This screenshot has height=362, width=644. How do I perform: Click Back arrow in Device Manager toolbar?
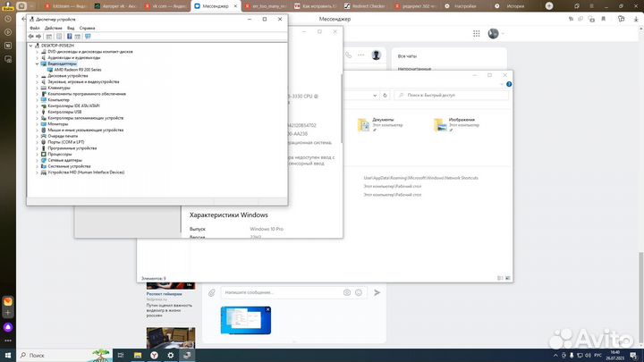pyautogui.click(x=30, y=37)
